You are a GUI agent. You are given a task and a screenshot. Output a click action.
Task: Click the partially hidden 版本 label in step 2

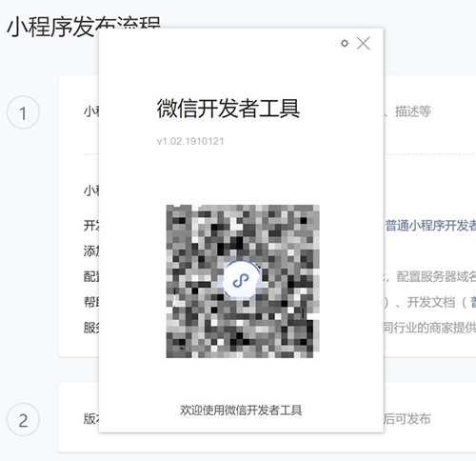click(x=91, y=419)
